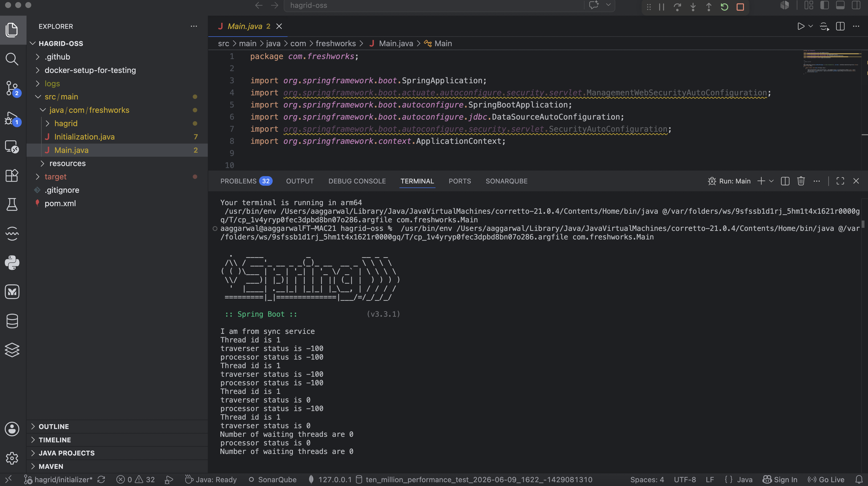Open the SonarQube activity bar icon
Screen dimensions: 868x486
click(x=12, y=233)
